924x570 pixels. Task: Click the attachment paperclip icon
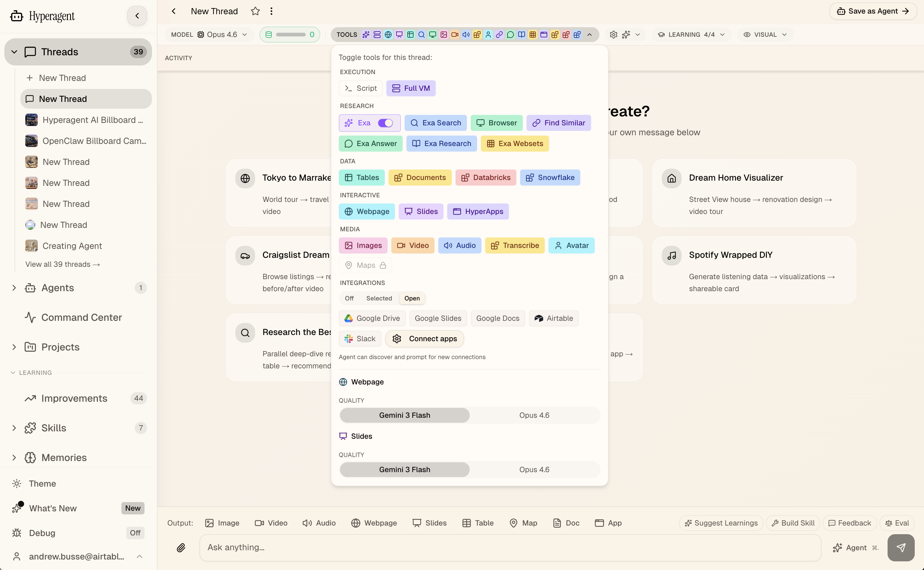point(181,547)
